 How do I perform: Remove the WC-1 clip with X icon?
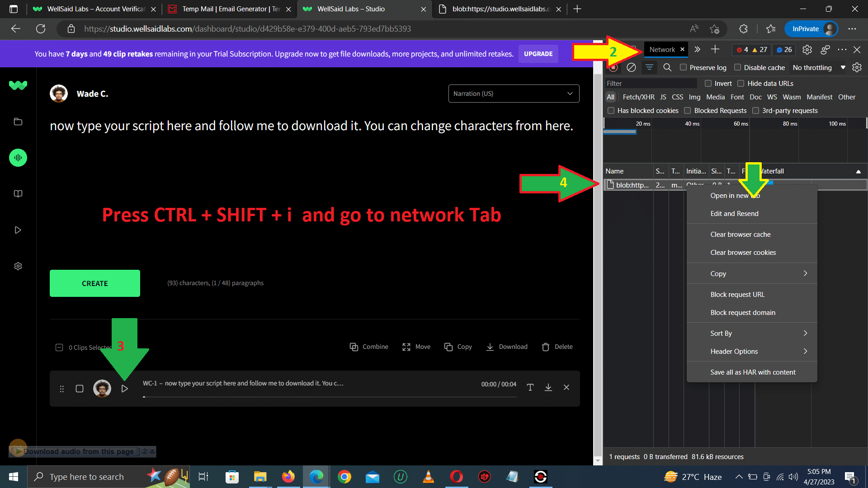point(566,387)
